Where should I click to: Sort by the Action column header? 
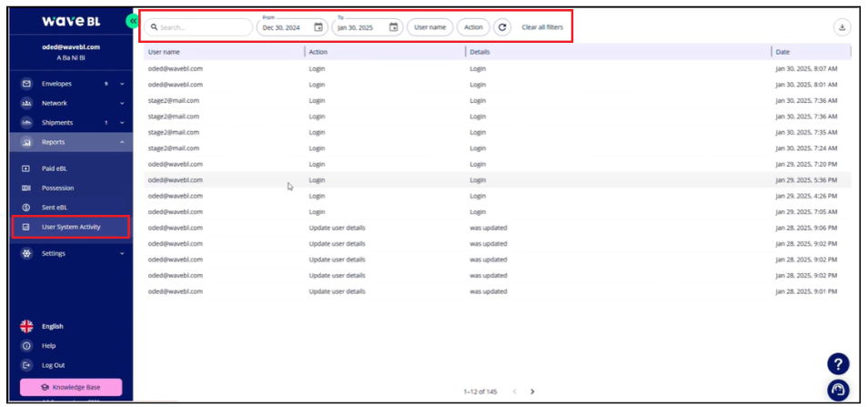(318, 52)
